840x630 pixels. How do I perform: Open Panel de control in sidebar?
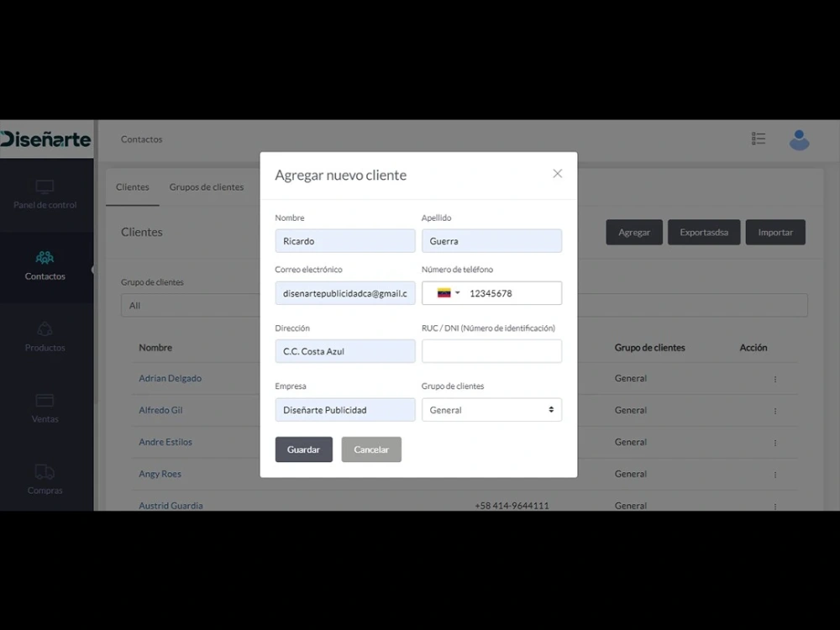point(45,195)
